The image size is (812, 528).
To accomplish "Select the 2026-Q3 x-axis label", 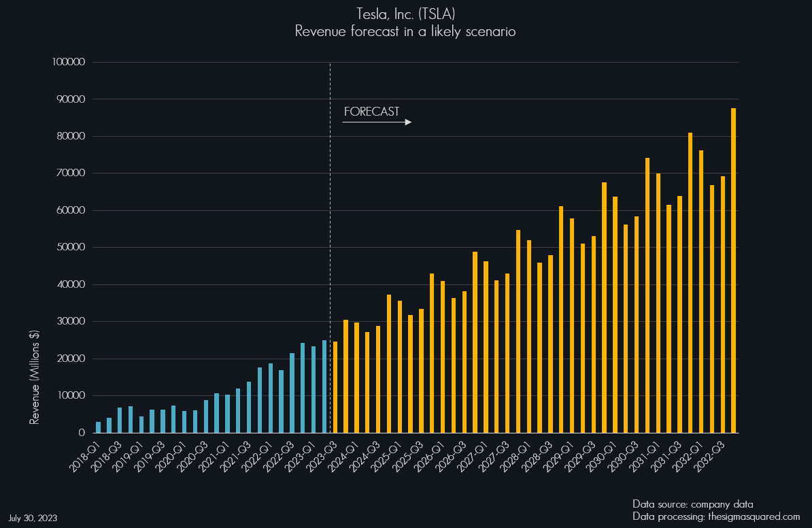I will 450,455.
